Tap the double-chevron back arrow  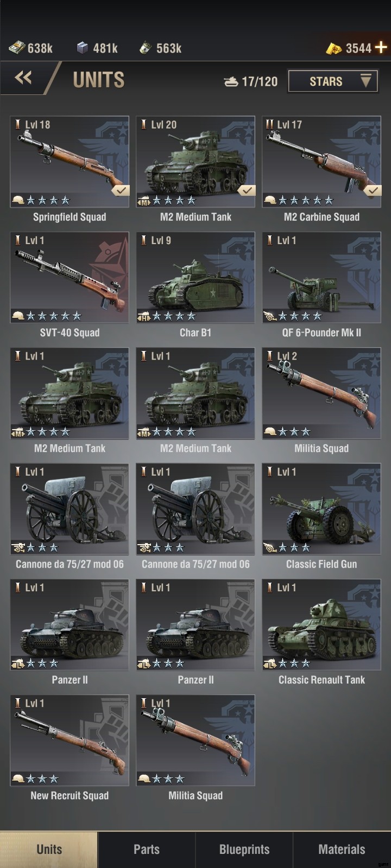pos(23,79)
